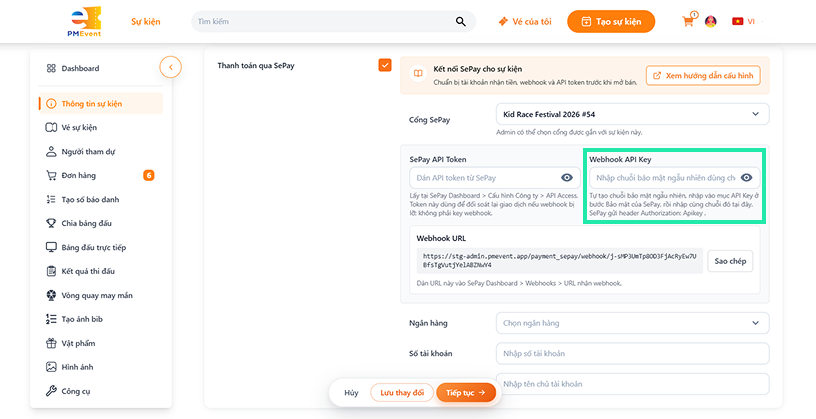
Task: Click the Vé sự kiện ticket icon
Action: click(x=51, y=128)
